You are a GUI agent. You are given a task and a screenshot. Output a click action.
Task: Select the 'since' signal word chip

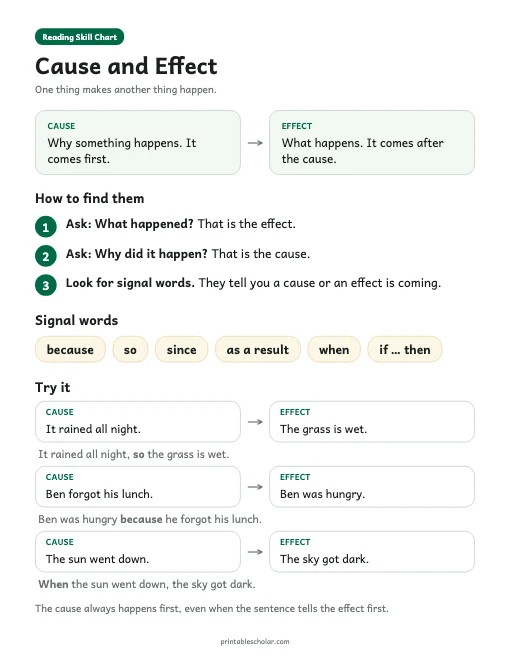coord(181,349)
